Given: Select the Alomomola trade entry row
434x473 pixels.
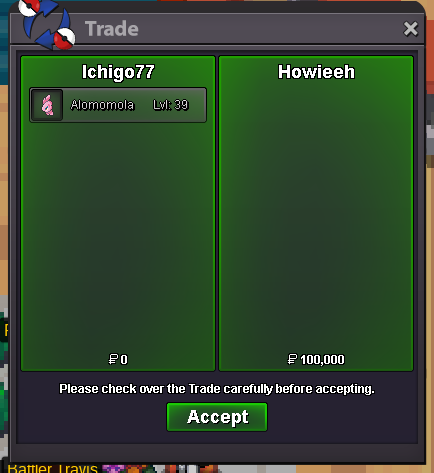Looking at the screenshot, I should 118,105.
